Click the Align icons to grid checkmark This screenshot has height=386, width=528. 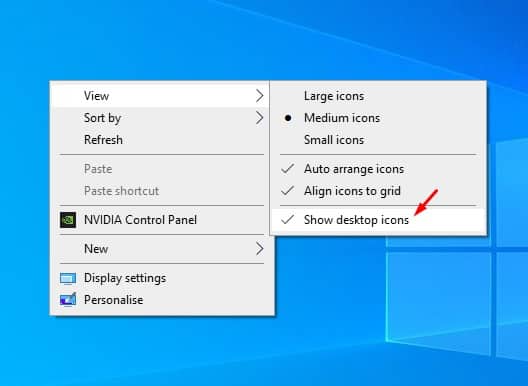288,191
